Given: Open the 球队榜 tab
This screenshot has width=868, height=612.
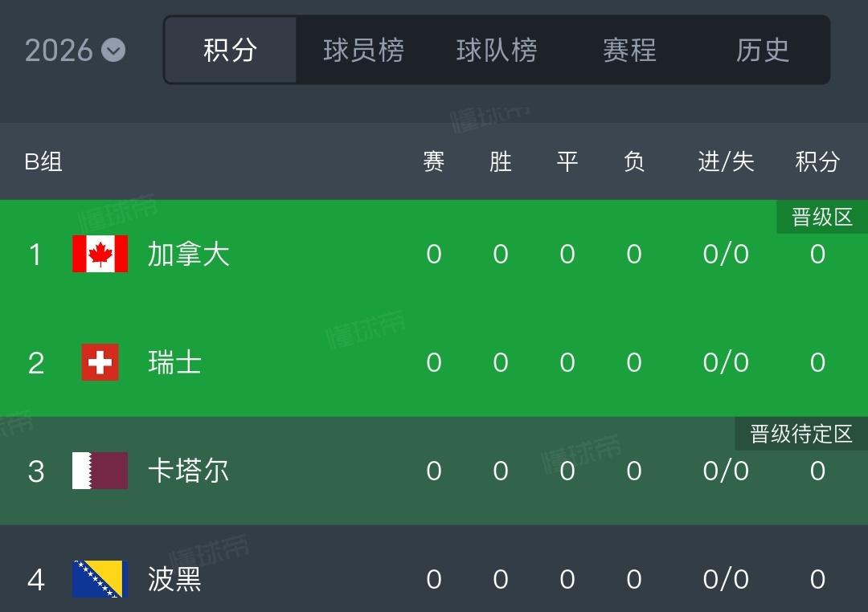Looking at the screenshot, I should coord(496,50).
